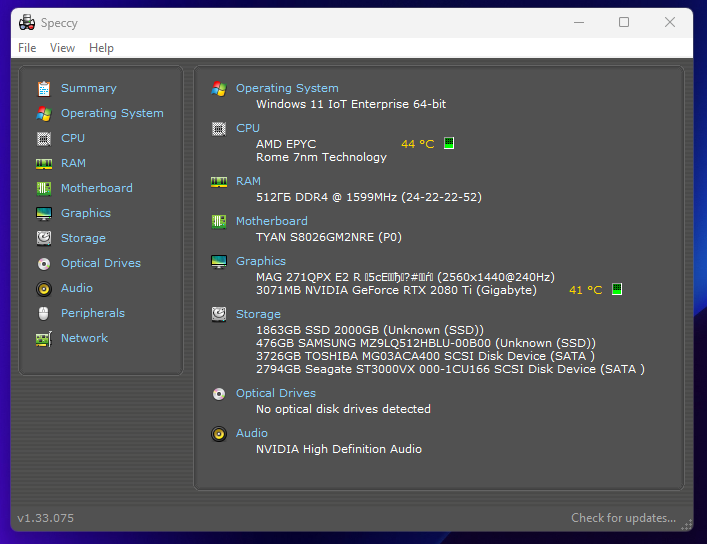Click the Storage disk icon in summary panel
The image size is (707, 544).
click(x=219, y=314)
